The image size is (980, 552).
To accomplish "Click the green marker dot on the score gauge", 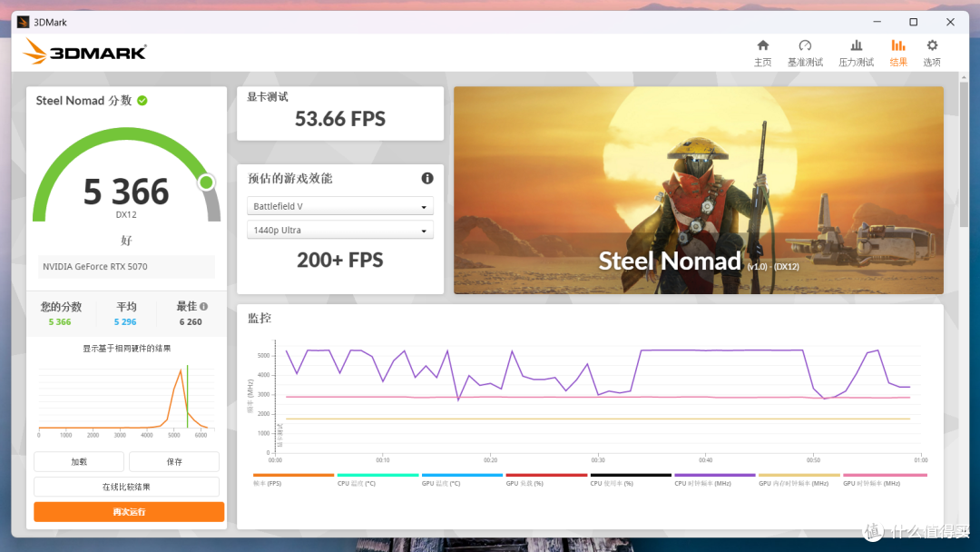I will tap(206, 182).
